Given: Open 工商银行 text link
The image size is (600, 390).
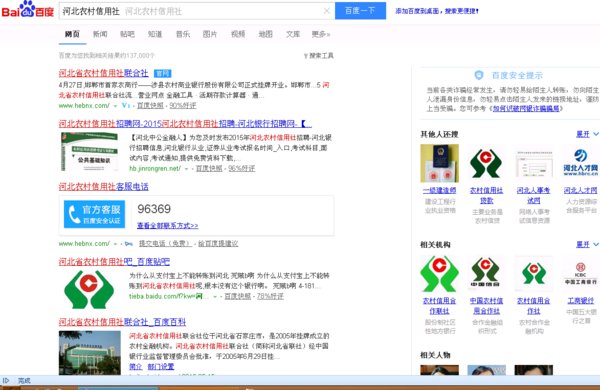Looking at the screenshot, I should click(x=580, y=301).
